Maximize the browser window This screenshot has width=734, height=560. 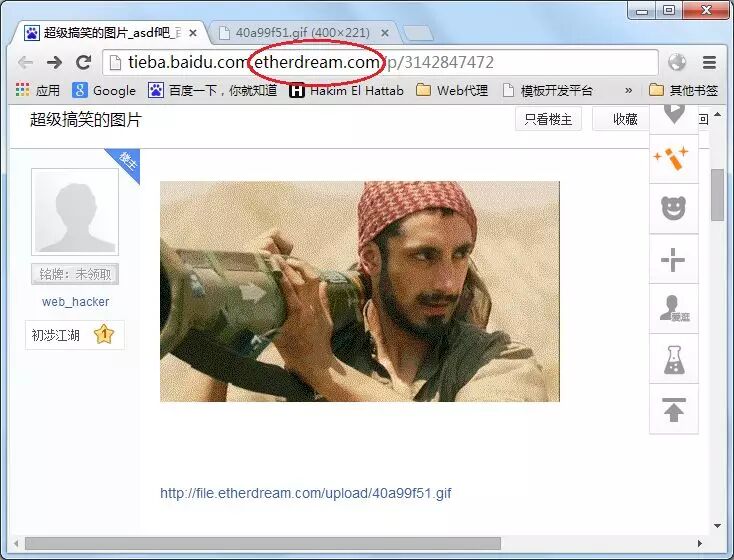669,10
